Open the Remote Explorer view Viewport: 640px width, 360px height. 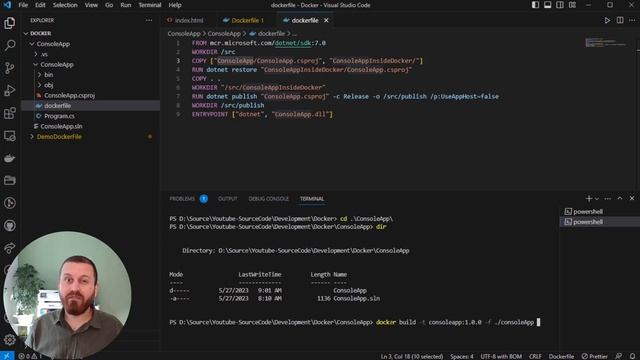9,136
